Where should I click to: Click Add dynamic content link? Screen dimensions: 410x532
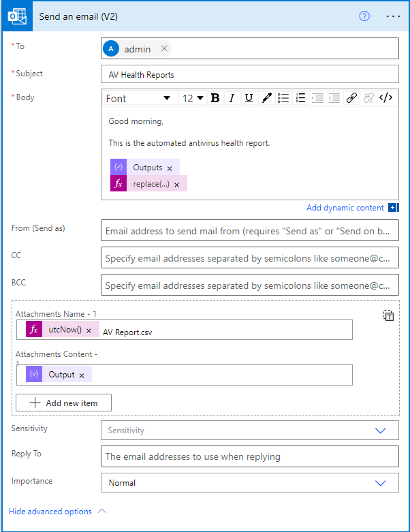[345, 208]
